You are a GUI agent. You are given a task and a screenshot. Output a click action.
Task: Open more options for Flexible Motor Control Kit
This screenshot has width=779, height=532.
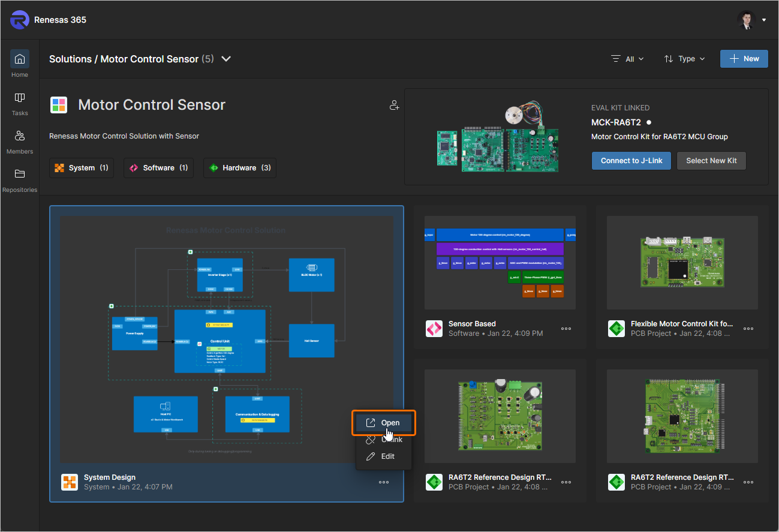click(748, 329)
